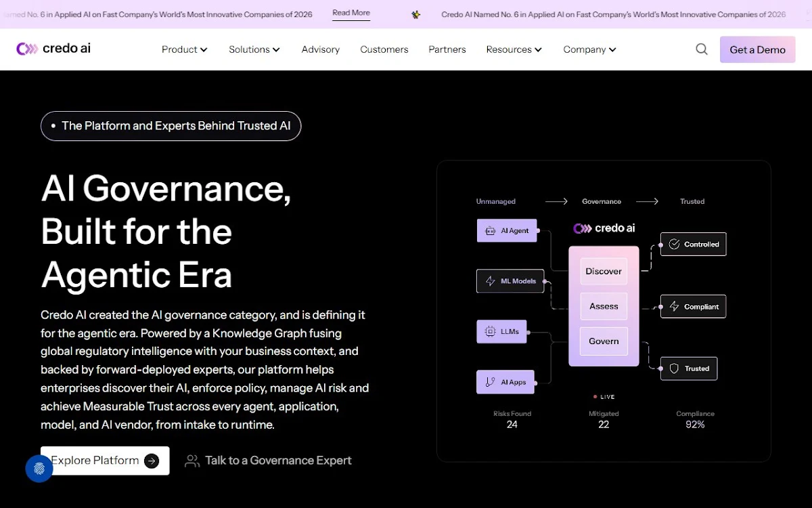Image resolution: width=812 pixels, height=508 pixels.
Task: Click the ML Models lightning icon
Action: click(490, 281)
